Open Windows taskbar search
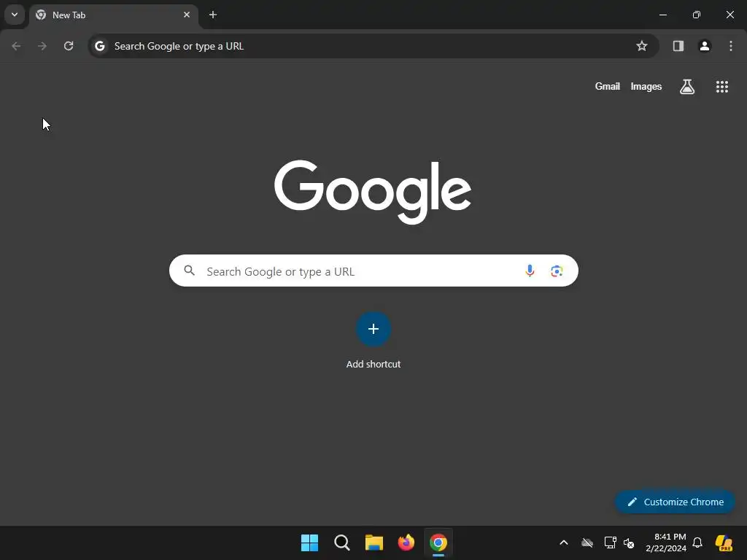This screenshot has width=747, height=560. pyautogui.click(x=341, y=542)
